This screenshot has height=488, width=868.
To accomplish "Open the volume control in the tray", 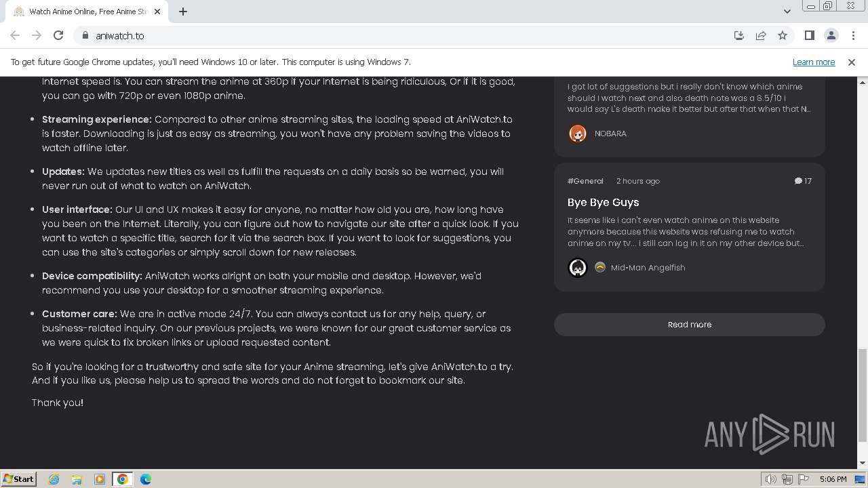I will 771,479.
